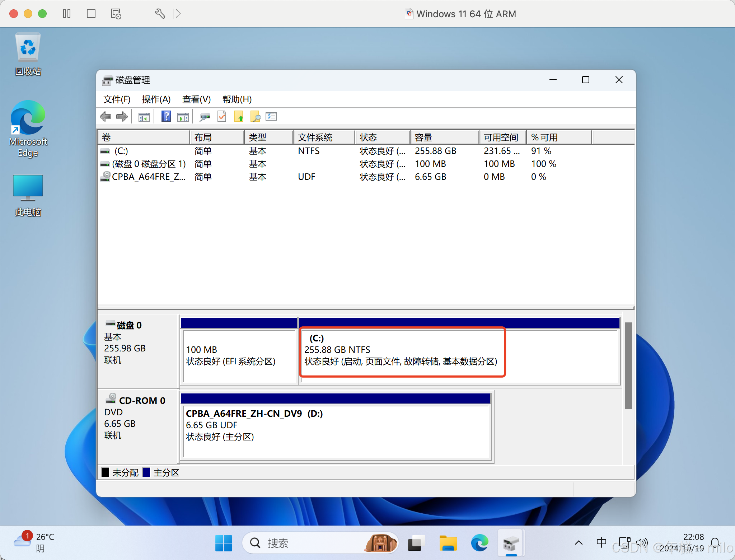Show hidden tray icons chevron

tap(579, 543)
